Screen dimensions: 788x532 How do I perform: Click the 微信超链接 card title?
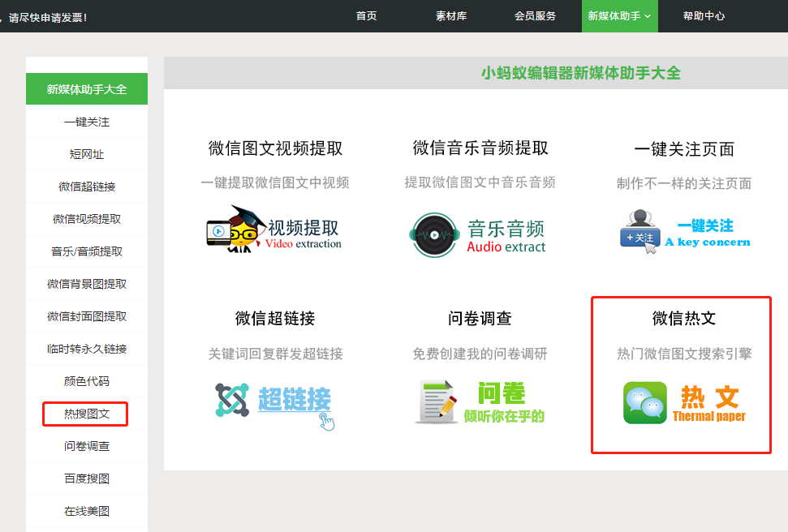(275, 319)
